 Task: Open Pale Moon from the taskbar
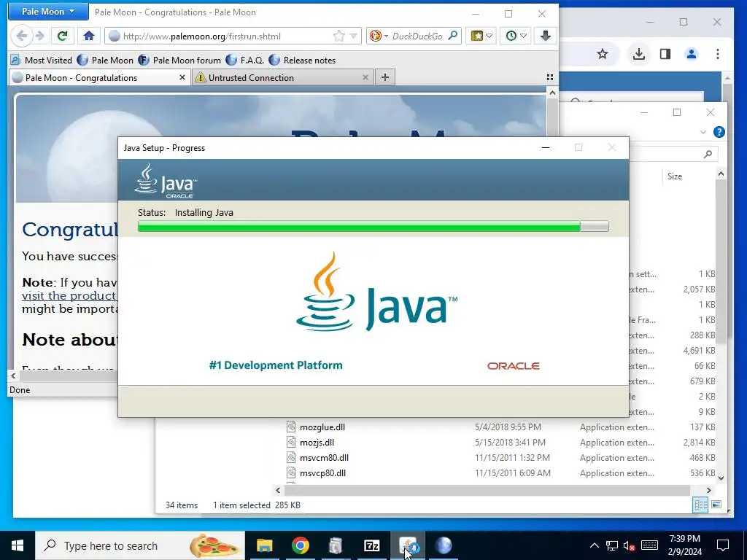click(444, 545)
